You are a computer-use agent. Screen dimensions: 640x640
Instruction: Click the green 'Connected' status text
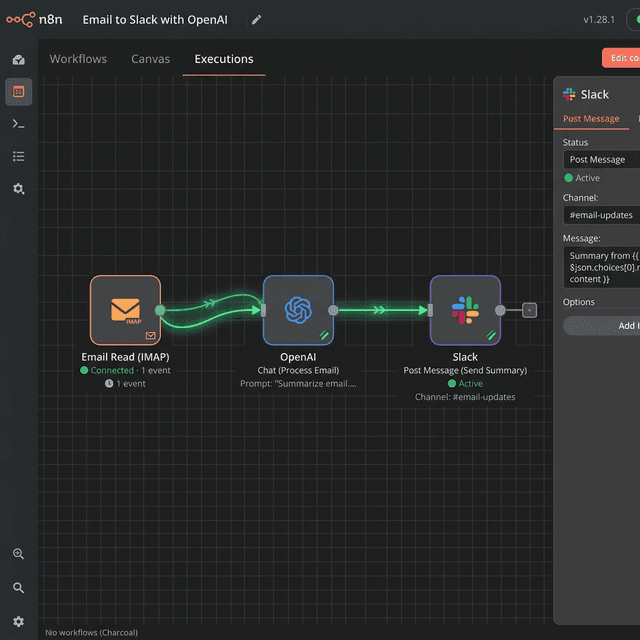coord(112,370)
